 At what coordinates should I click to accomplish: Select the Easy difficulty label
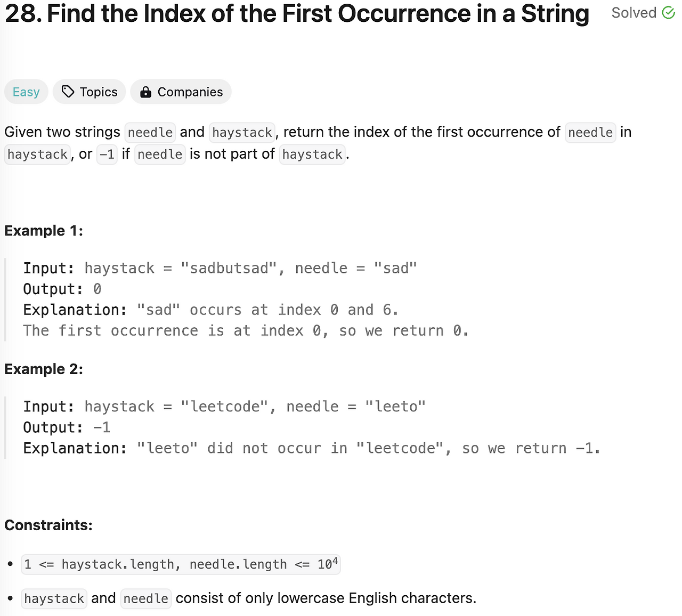(x=26, y=92)
